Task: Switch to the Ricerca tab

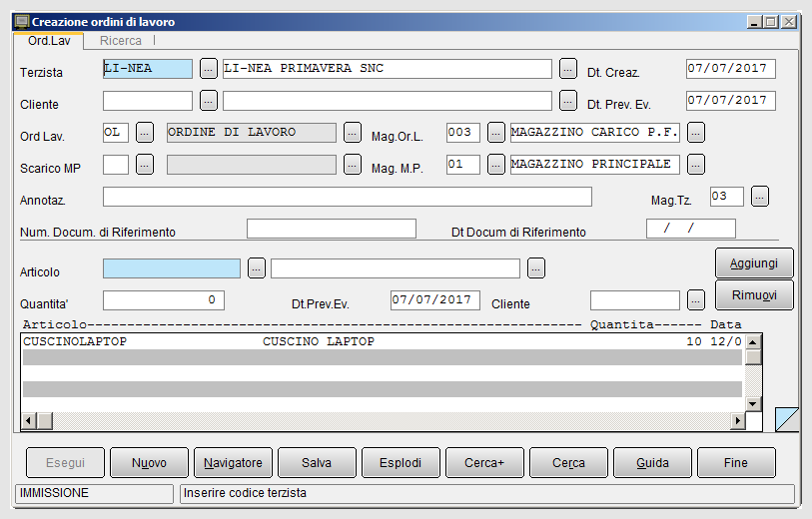Action: pyautogui.click(x=120, y=40)
